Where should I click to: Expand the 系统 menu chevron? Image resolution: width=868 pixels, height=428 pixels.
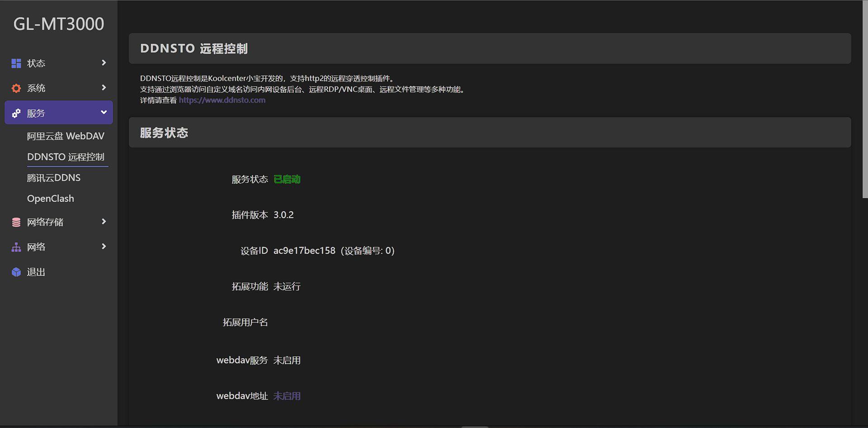pyautogui.click(x=104, y=88)
